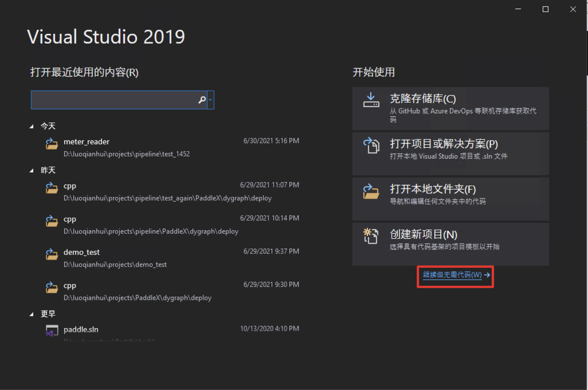588x390 pixels.
Task: Collapse the 昨天 group
Action: (32, 171)
